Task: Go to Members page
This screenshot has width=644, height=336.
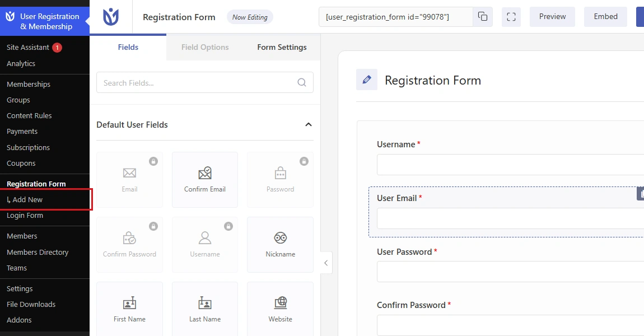Action: [22, 236]
